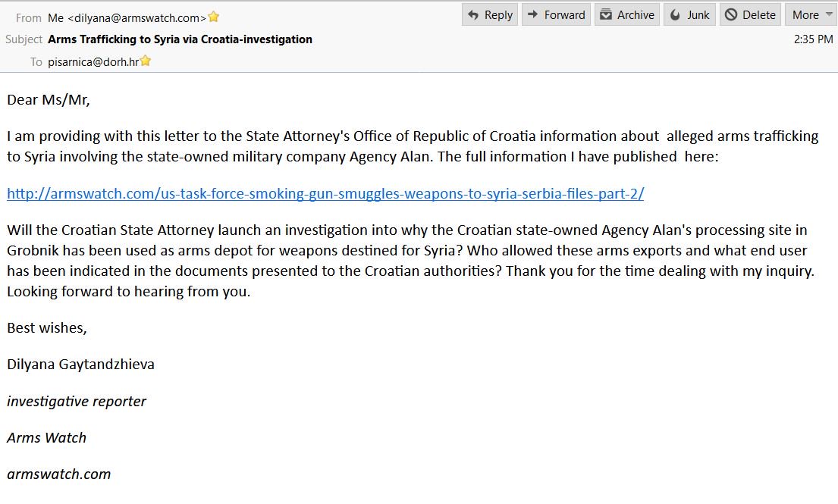
Task: Click the email subject line text
Action: pyautogui.click(x=180, y=39)
